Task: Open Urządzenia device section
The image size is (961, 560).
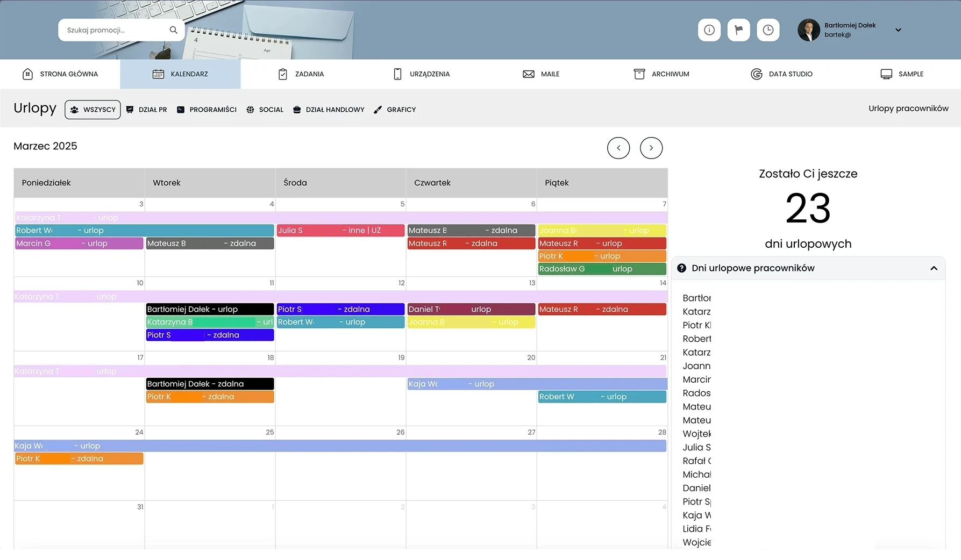Action: (422, 74)
